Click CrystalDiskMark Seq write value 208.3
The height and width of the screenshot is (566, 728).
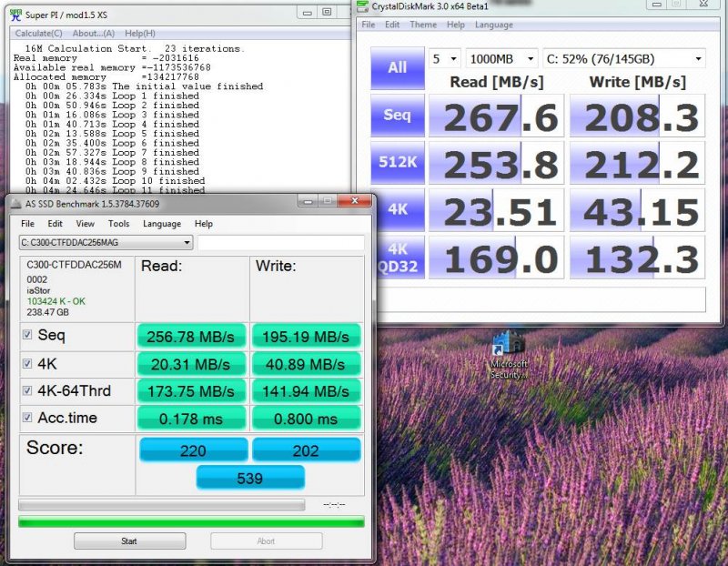click(x=638, y=116)
